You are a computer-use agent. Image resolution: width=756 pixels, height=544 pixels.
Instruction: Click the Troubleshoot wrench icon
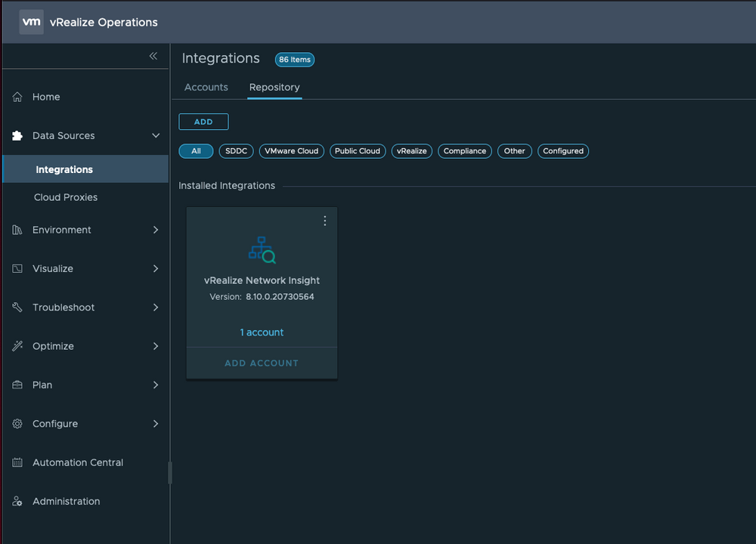[x=17, y=308]
